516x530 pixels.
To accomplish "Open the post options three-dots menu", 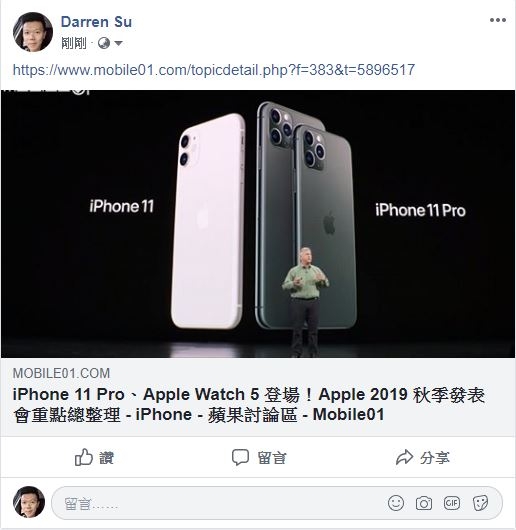I will (498, 20).
